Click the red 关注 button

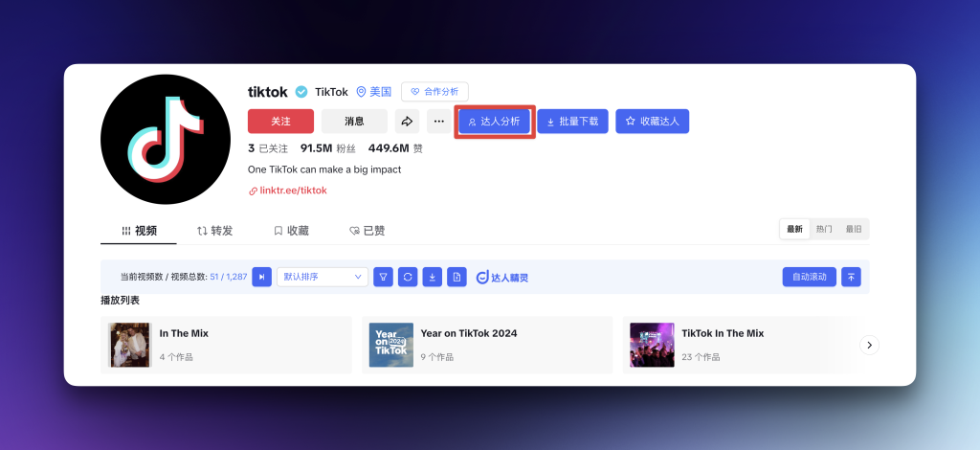[280, 122]
